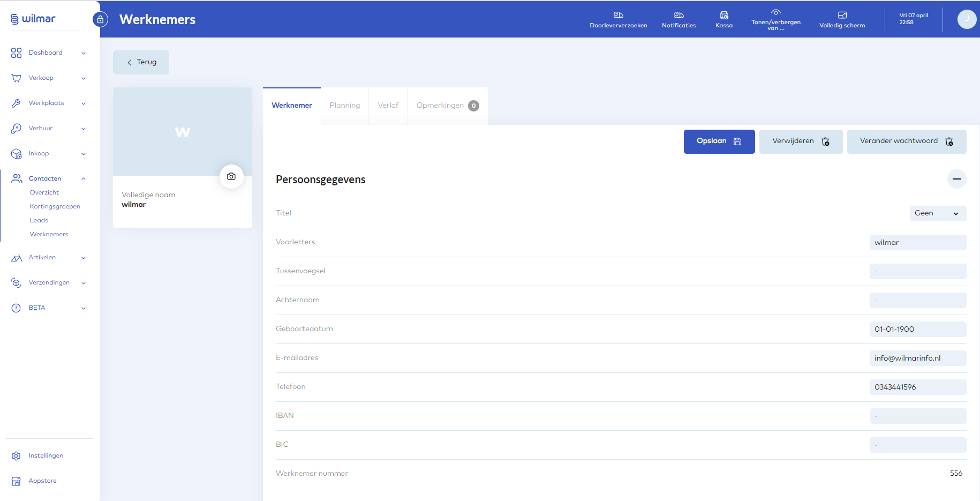Click the camera icon to upload photo
Viewport: 980px width, 501px height.
click(x=231, y=176)
